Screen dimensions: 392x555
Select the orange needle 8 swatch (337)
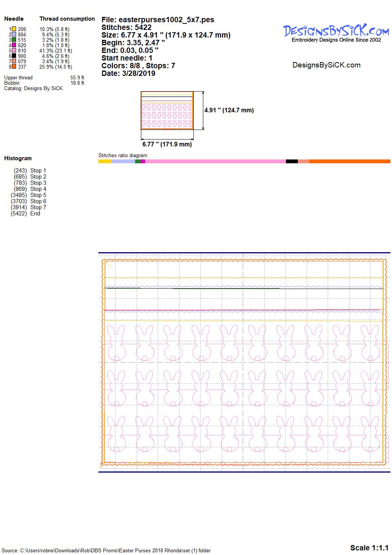(14, 66)
